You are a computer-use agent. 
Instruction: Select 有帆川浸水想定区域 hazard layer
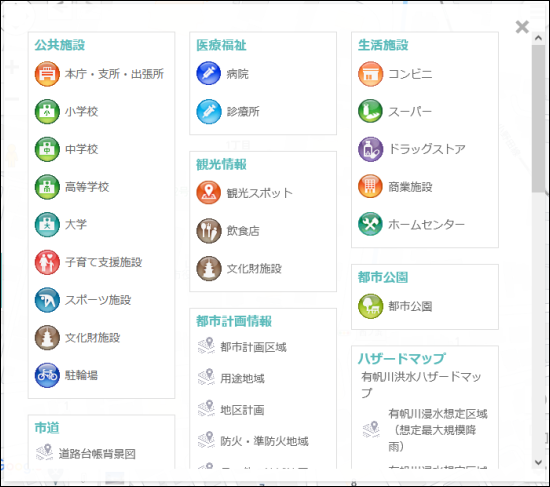[x=425, y=430]
